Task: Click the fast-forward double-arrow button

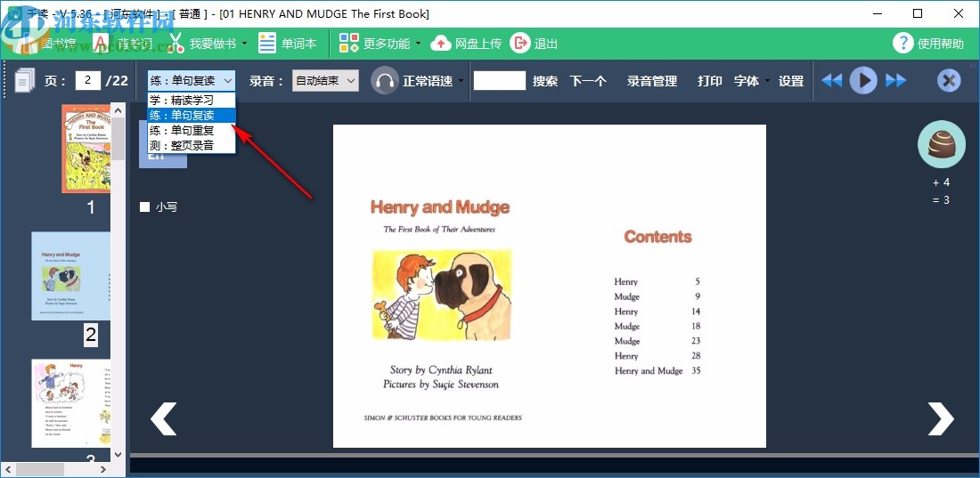Action: click(895, 80)
